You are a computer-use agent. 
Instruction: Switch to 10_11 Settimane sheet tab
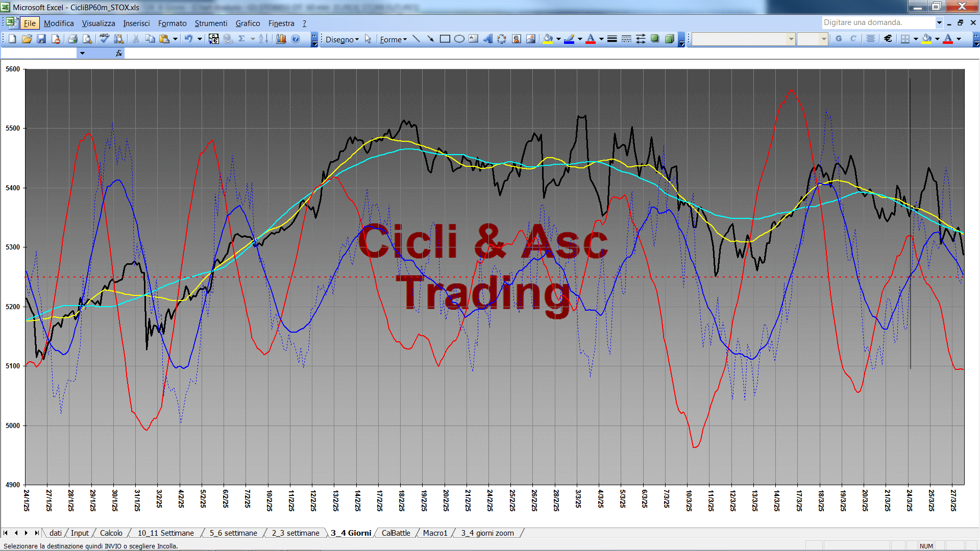click(166, 533)
